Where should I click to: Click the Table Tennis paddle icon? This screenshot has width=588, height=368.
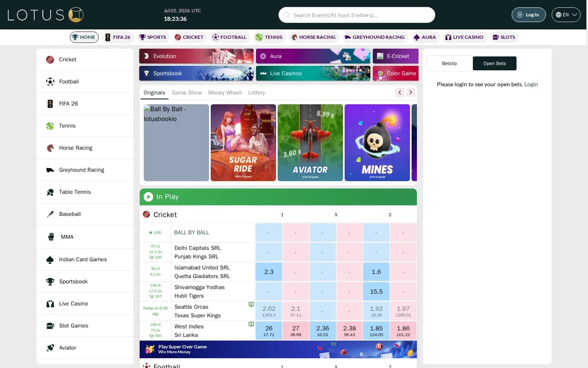50,192
